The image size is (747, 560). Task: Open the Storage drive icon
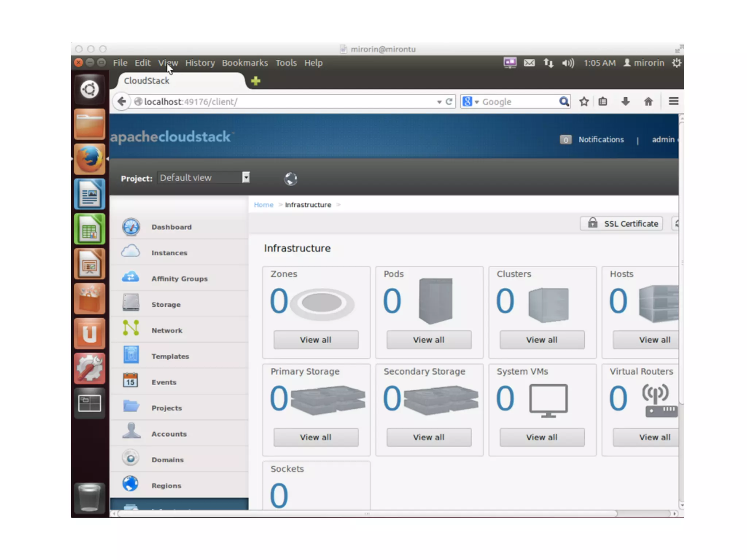[131, 303]
